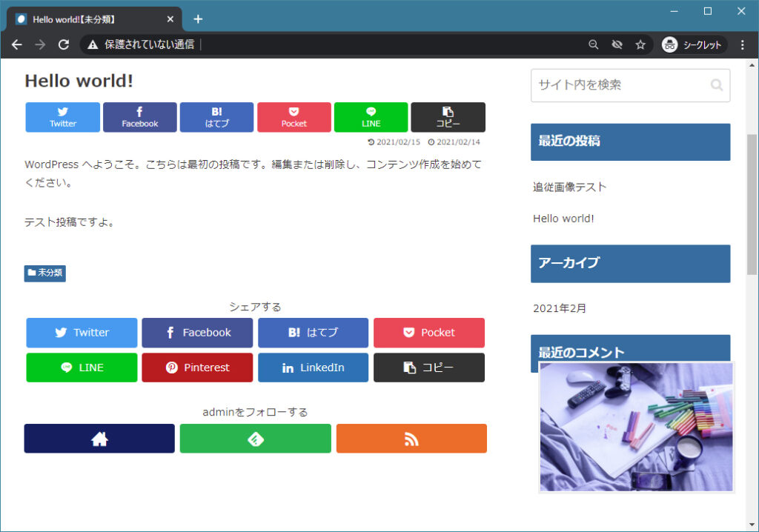Share on Pinterest
The width and height of the screenshot is (759, 532).
coord(197,368)
